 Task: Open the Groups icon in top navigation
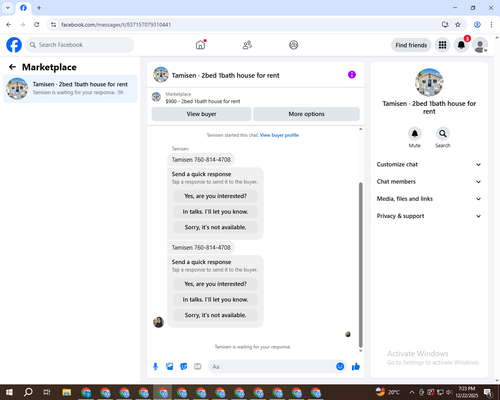[x=294, y=45]
